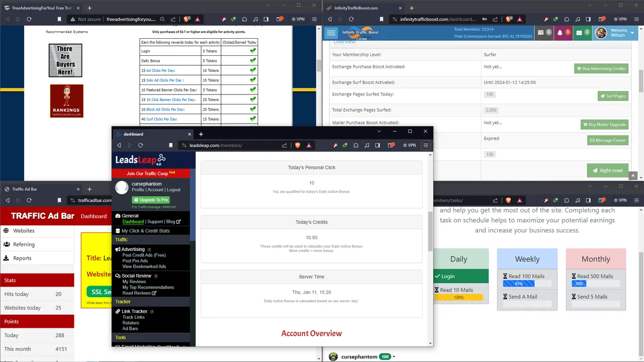
Task: Click LeadsLeap Logout link
Action: pyautogui.click(x=174, y=190)
